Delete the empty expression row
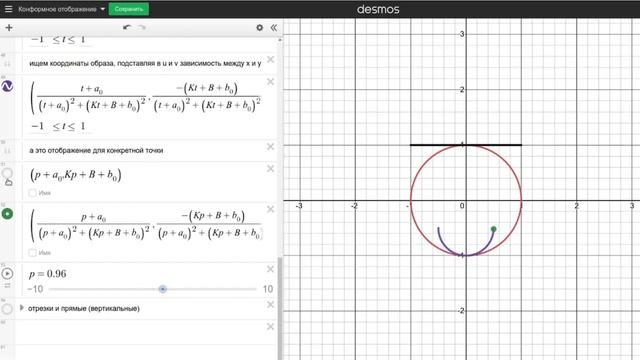Image resolution: width=640 pixels, height=360 pixels. tap(270, 327)
